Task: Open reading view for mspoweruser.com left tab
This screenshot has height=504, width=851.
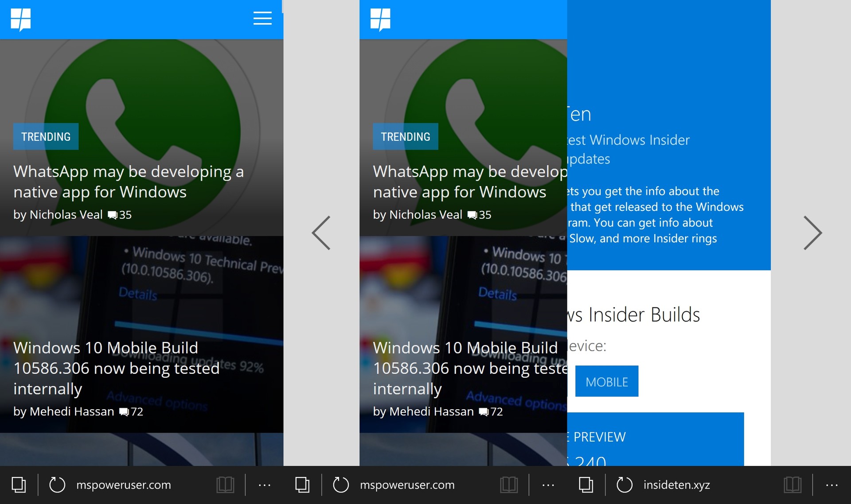Action: (x=225, y=485)
